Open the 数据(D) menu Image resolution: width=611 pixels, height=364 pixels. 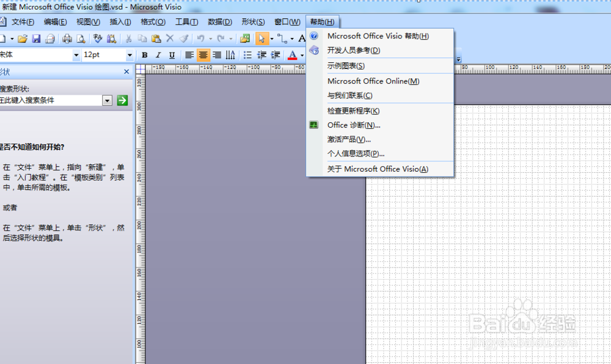pyautogui.click(x=220, y=22)
